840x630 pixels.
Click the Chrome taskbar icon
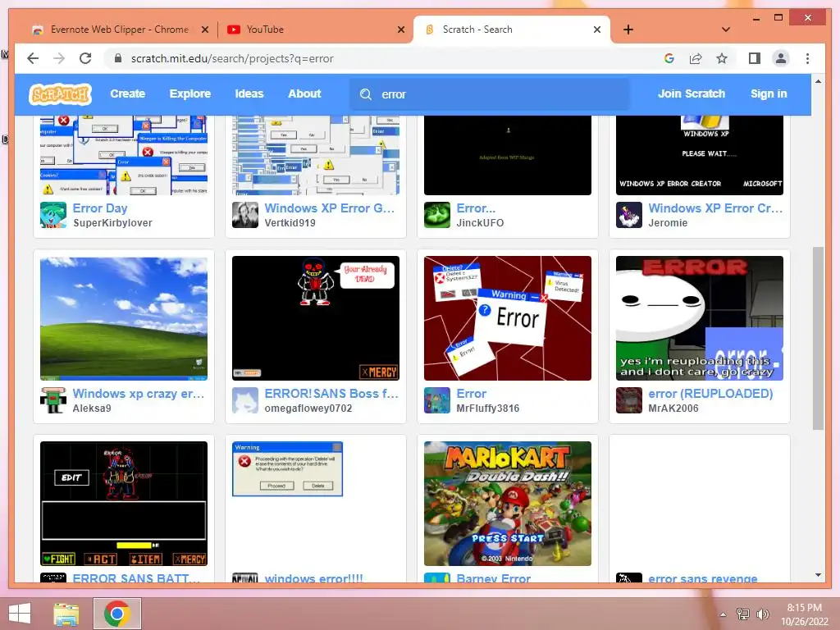[x=117, y=614]
